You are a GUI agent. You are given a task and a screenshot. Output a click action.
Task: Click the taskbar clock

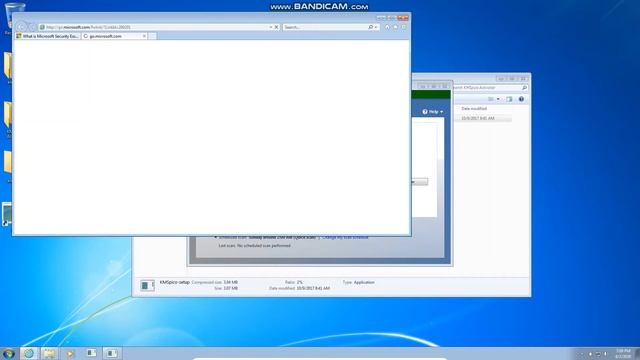[x=623, y=353]
